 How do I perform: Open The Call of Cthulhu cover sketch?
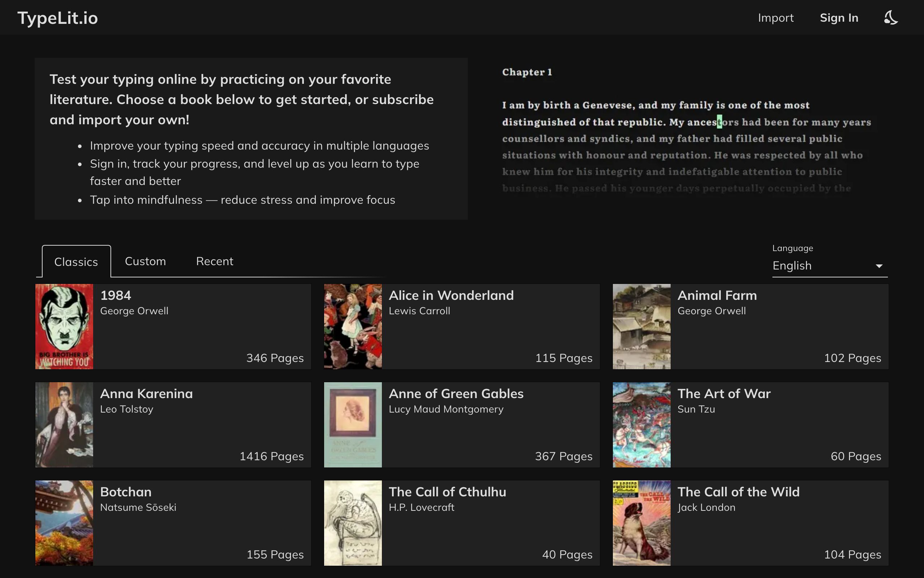tap(353, 523)
